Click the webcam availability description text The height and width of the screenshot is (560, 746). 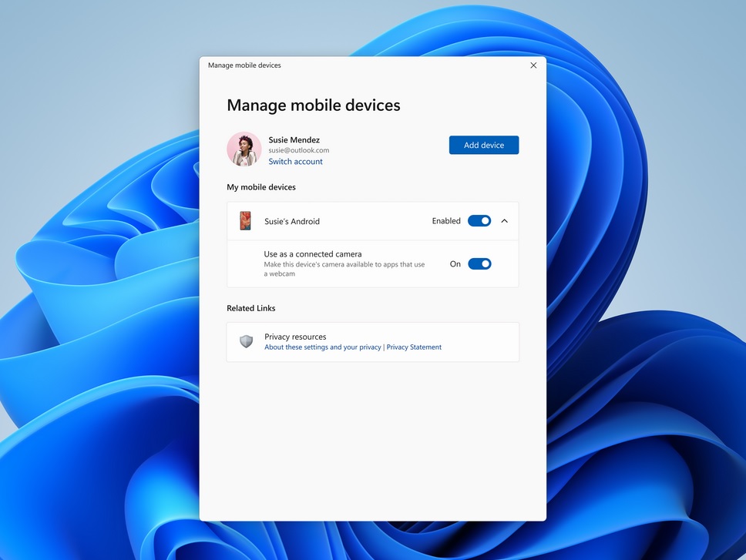pyautogui.click(x=344, y=269)
